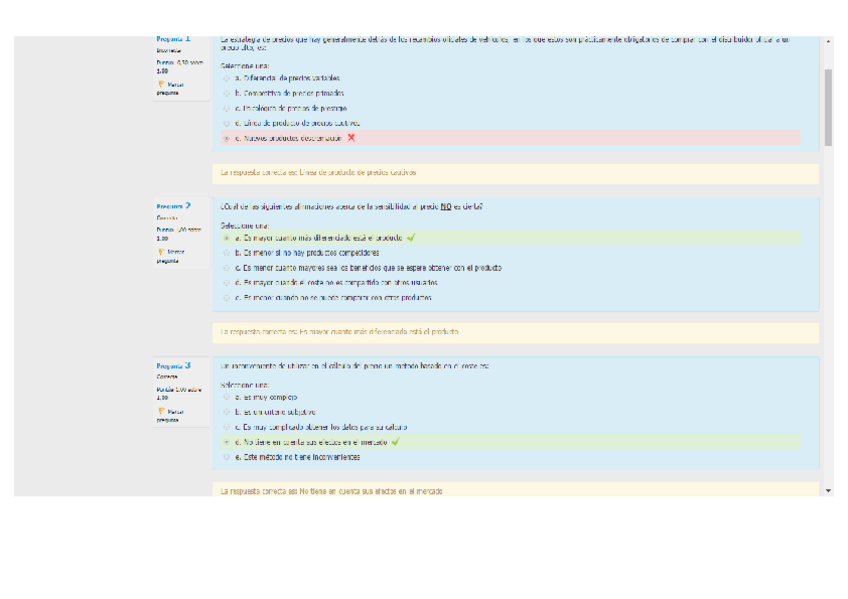This screenshot has height=599, width=848.
Task: Click the flag icon in Pregunta 1
Action: 161,84
